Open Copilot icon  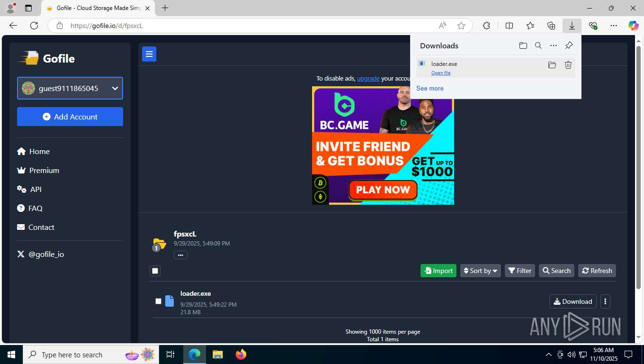pyautogui.click(x=633, y=26)
